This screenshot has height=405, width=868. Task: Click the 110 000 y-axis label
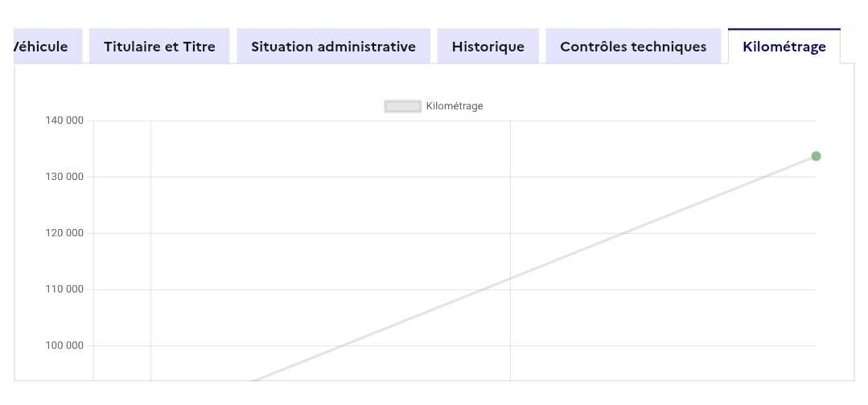[64, 289]
